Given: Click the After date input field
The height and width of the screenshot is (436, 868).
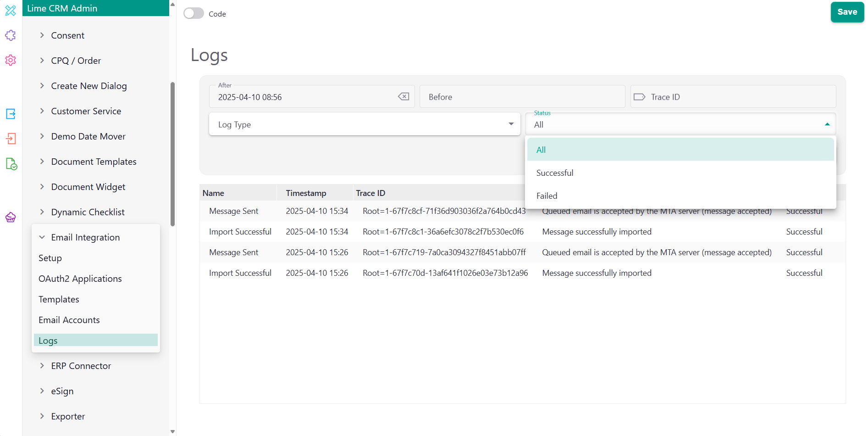Looking at the screenshot, I should coord(312,96).
